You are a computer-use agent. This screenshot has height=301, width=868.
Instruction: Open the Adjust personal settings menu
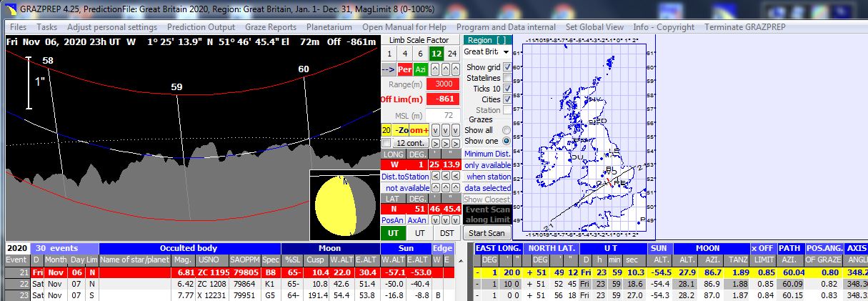[112, 27]
